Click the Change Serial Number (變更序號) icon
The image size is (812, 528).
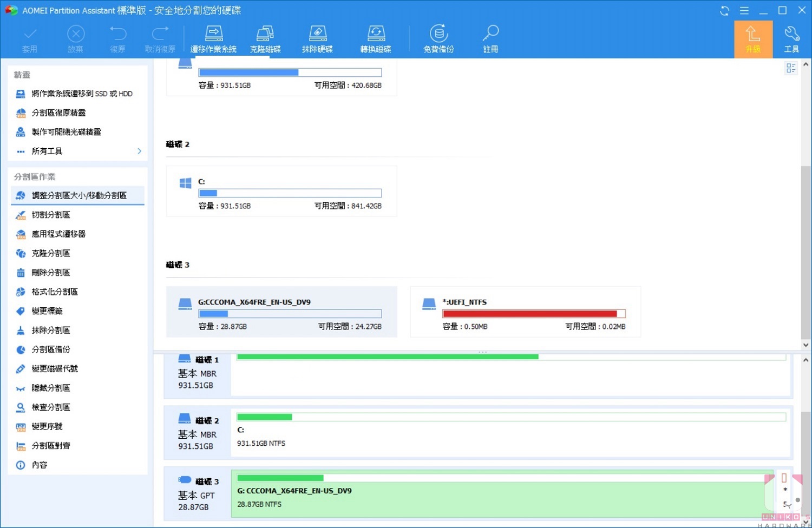[x=21, y=427]
